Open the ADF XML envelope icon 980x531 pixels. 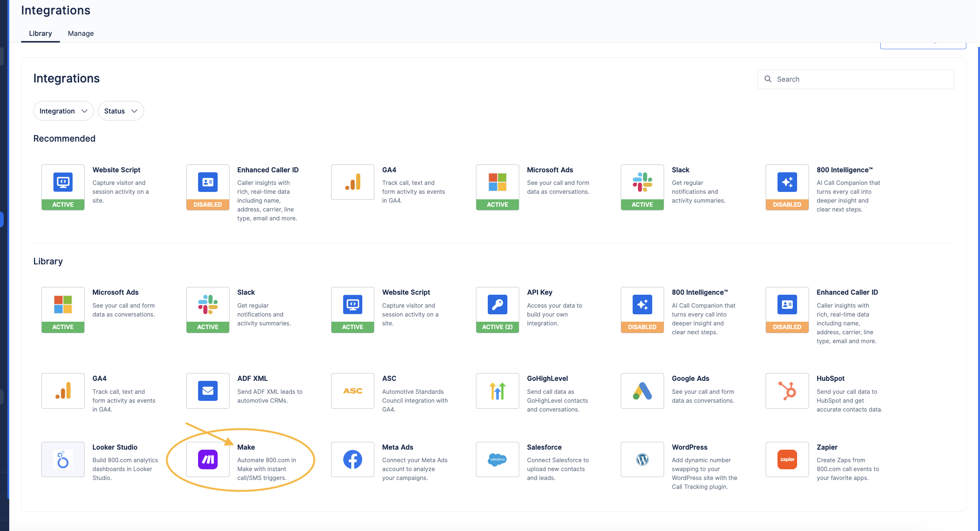[x=208, y=391]
